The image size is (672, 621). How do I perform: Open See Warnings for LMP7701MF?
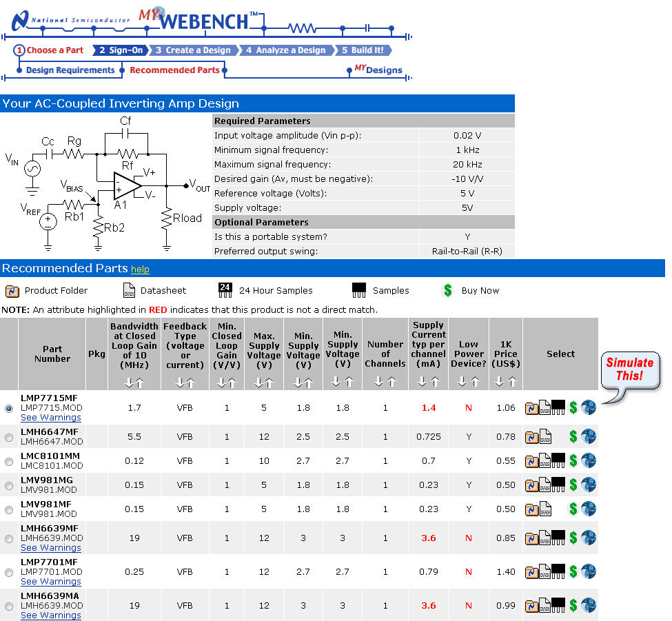click(x=50, y=582)
